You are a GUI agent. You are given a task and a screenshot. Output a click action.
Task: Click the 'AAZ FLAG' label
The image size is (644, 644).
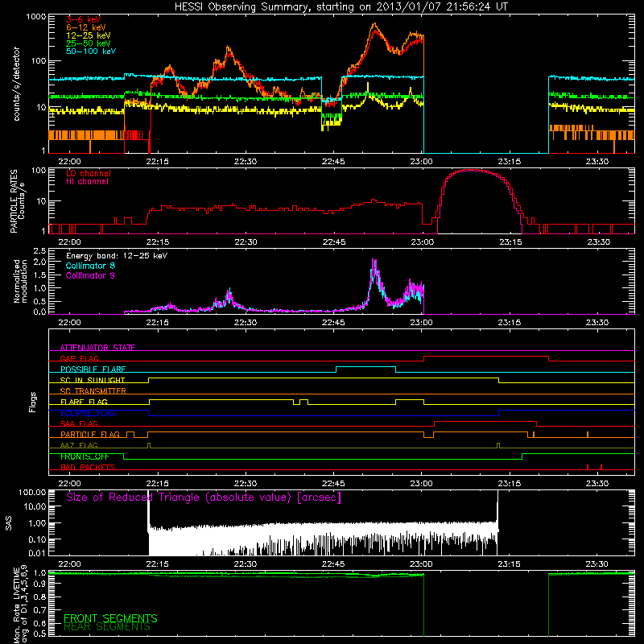(79, 445)
